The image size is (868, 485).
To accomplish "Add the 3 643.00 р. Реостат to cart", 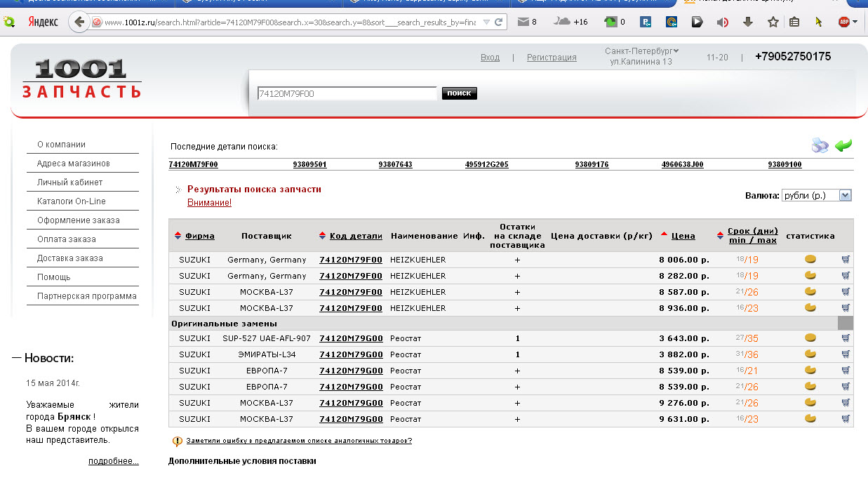I will (x=846, y=338).
